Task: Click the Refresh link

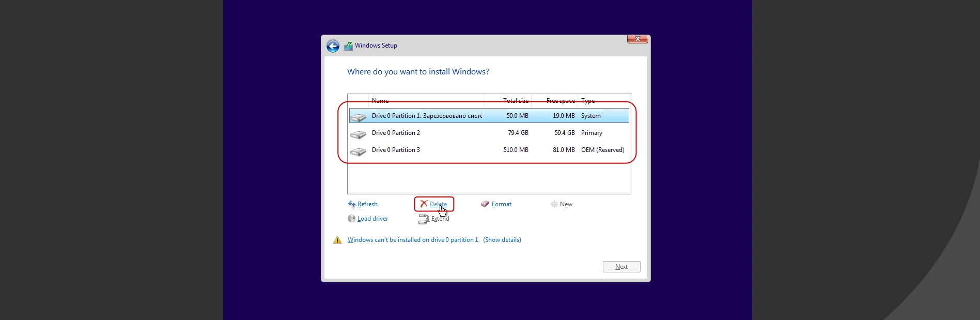Action: tap(367, 204)
